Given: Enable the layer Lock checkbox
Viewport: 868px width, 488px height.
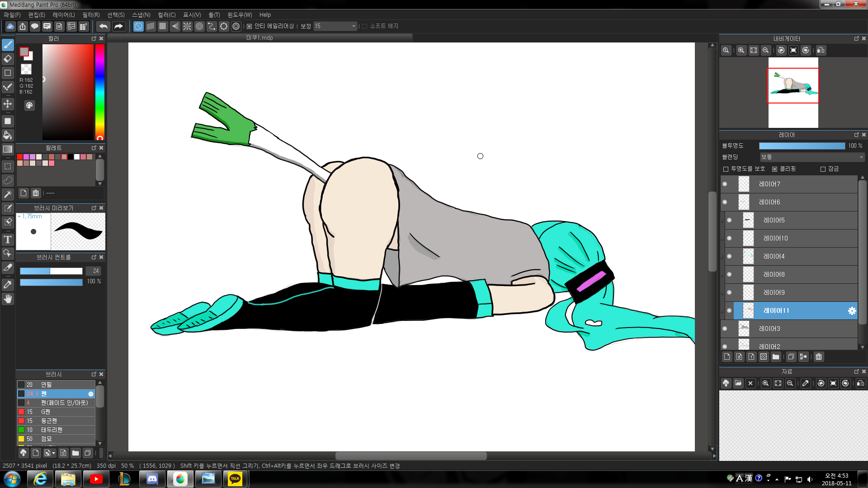Looking at the screenshot, I should tap(823, 169).
